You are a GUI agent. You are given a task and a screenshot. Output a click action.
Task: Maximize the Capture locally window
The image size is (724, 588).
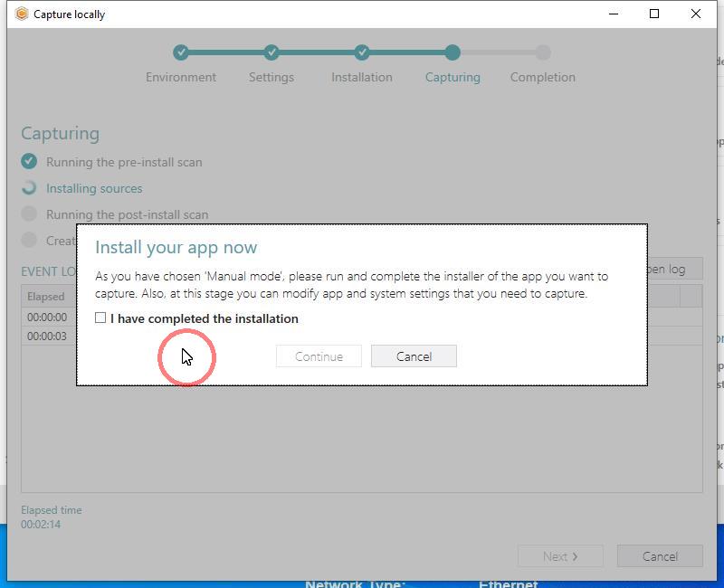pos(654,14)
